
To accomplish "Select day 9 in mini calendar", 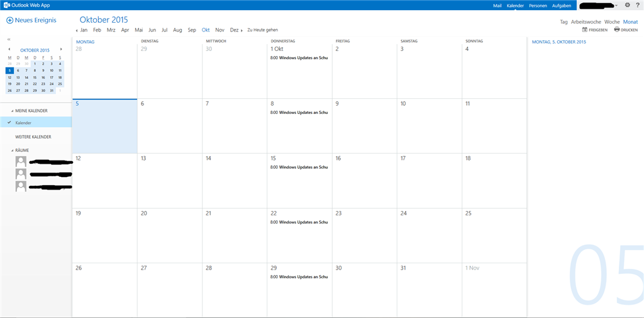I will click(43, 71).
